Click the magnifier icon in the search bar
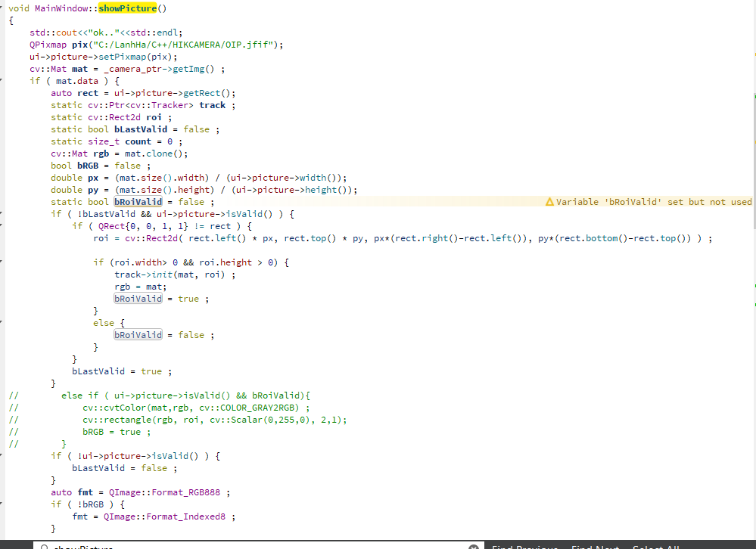The height and width of the screenshot is (549, 756). click(x=44, y=545)
